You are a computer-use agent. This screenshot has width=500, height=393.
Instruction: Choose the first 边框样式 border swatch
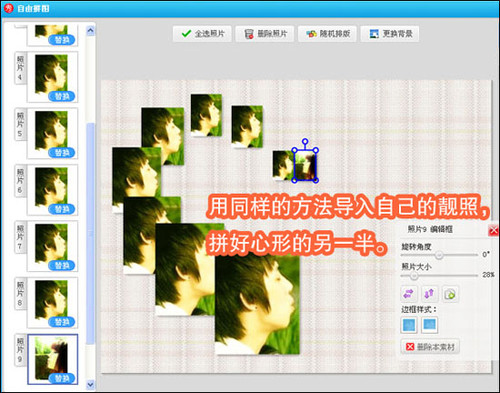coord(409,325)
